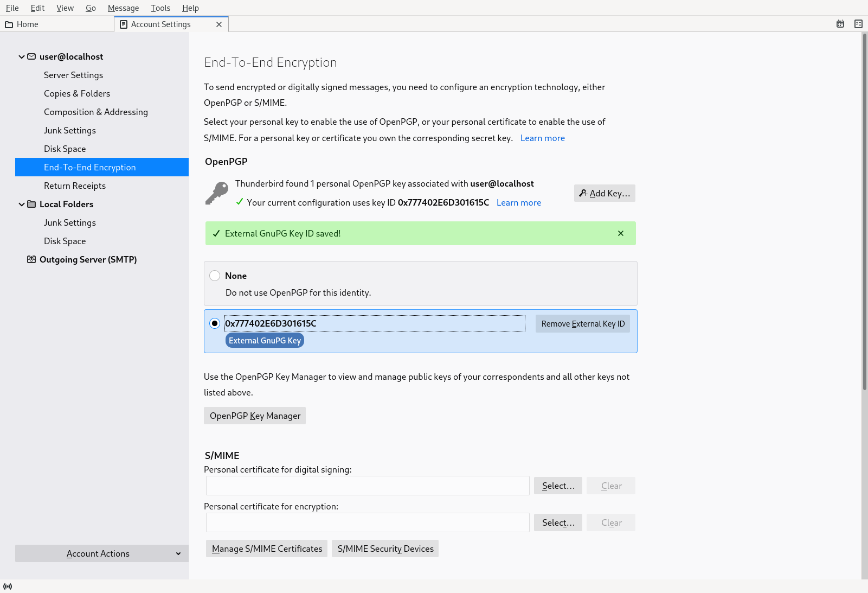Open the Account Actions dropdown

pos(102,553)
